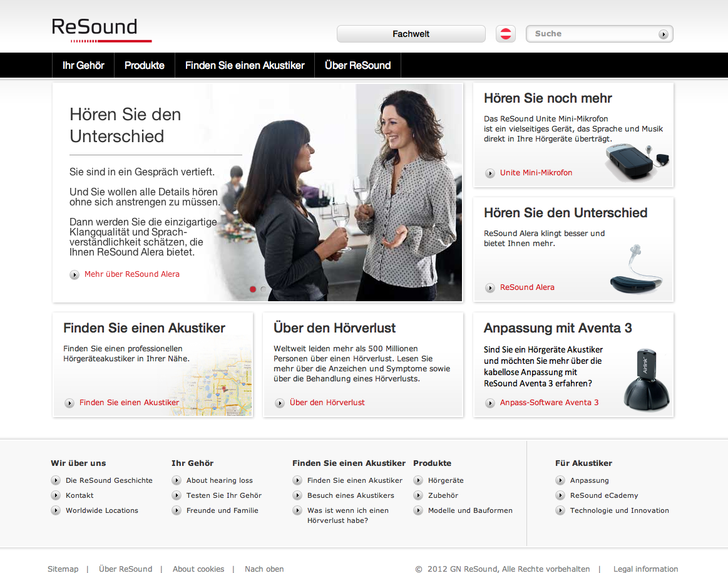
Task: Open Technologie und Innovation link
Action: point(619,510)
